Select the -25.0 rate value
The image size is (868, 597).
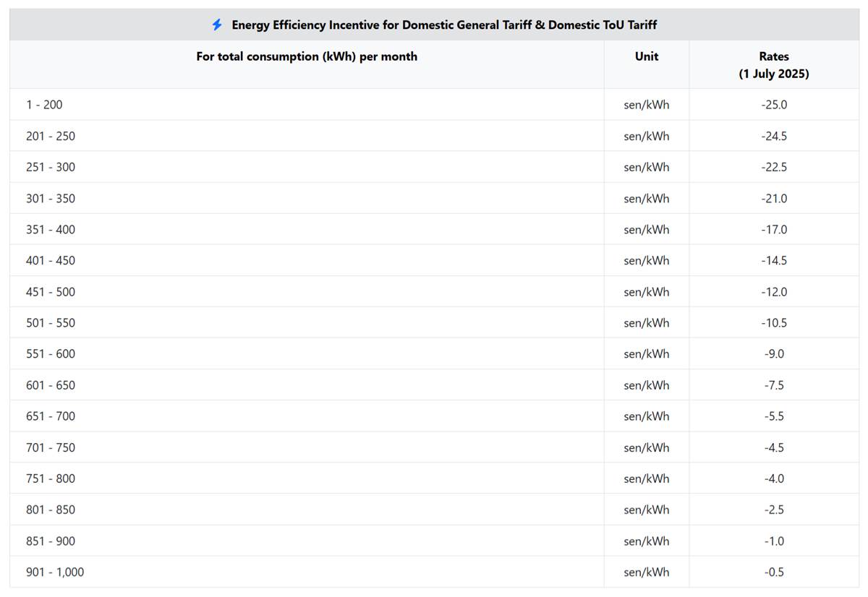(x=774, y=105)
